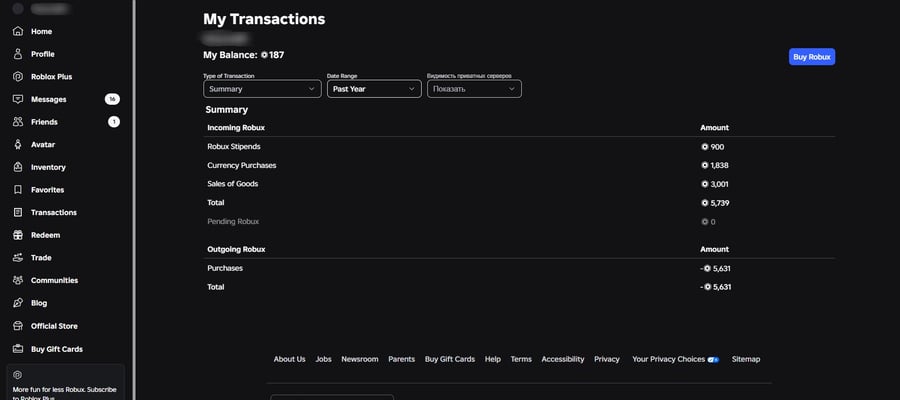Open the Date Range Past Year dropdown
The width and height of the screenshot is (900, 400).
pos(374,89)
